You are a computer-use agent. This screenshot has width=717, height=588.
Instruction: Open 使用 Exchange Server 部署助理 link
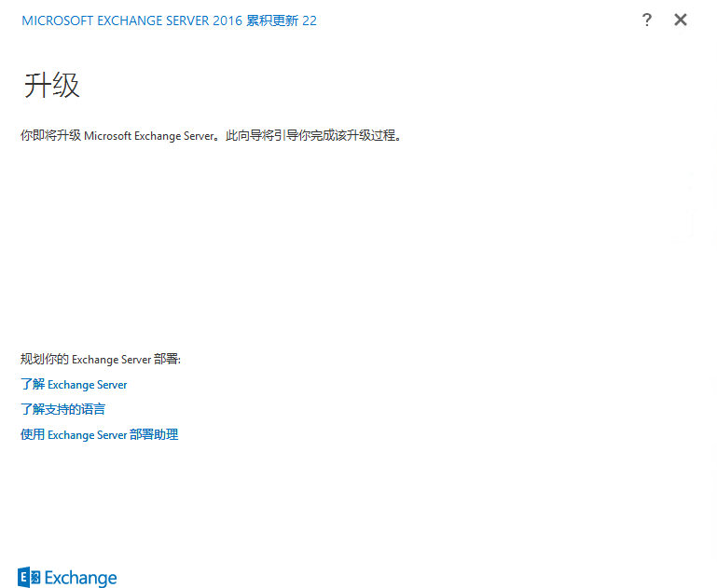[99, 434]
